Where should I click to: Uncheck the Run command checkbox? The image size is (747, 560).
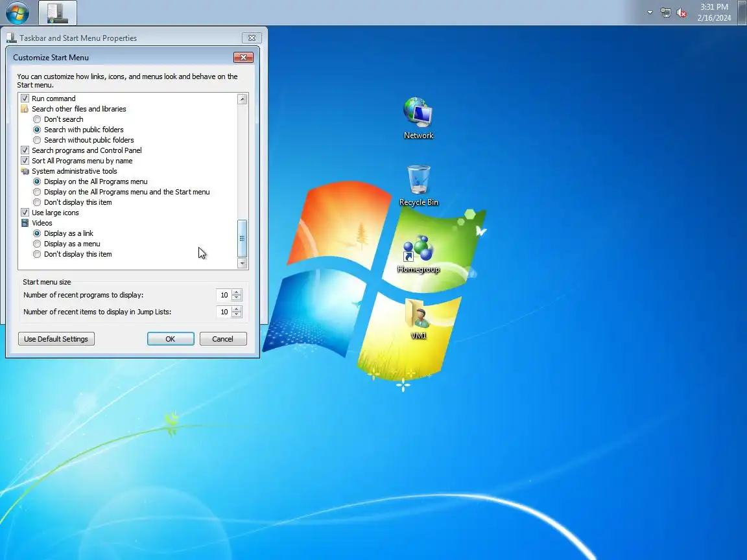[25, 99]
